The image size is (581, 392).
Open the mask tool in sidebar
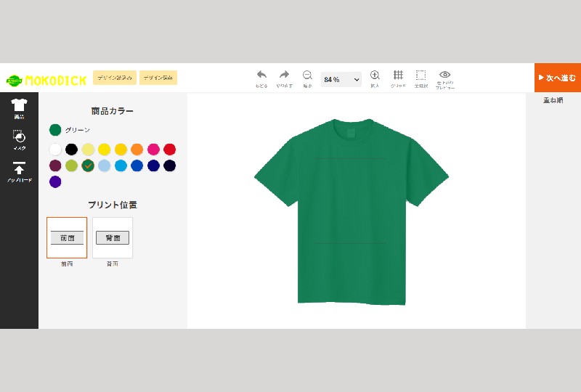(19, 139)
